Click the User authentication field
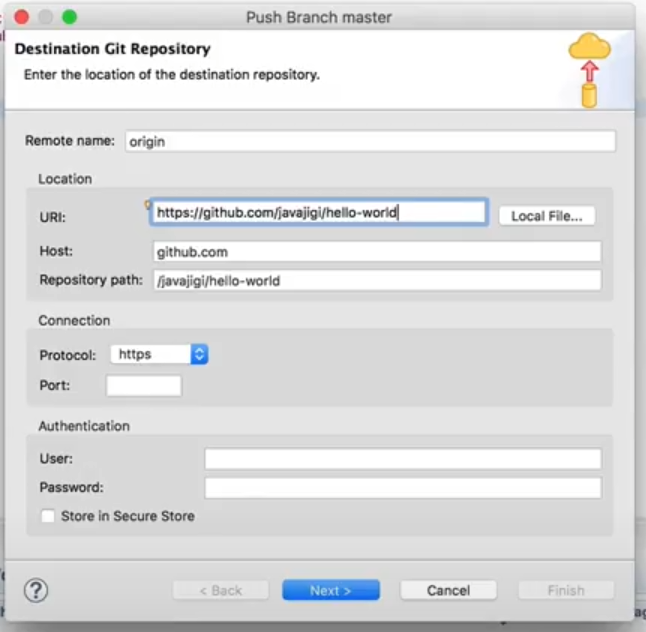Screen dimensions: 646x632 point(403,459)
